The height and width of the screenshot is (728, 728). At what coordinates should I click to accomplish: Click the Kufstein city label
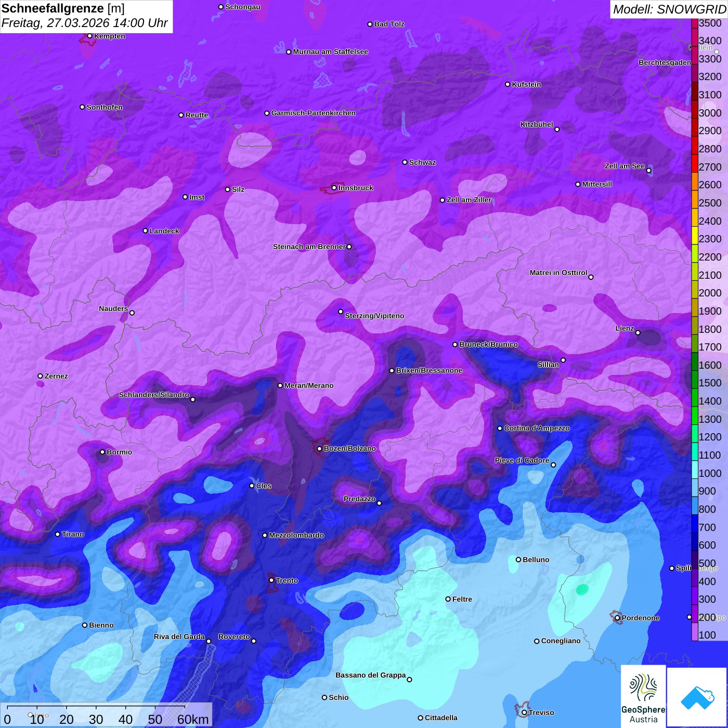527,84
